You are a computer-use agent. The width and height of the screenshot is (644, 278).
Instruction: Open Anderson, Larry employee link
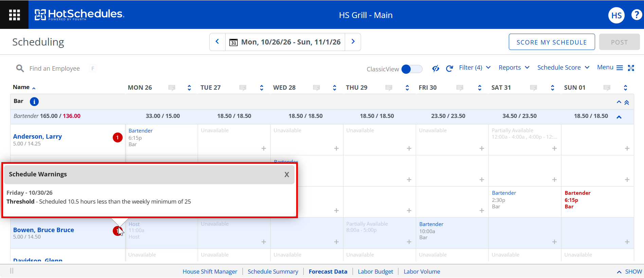click(x=37, y=137)
